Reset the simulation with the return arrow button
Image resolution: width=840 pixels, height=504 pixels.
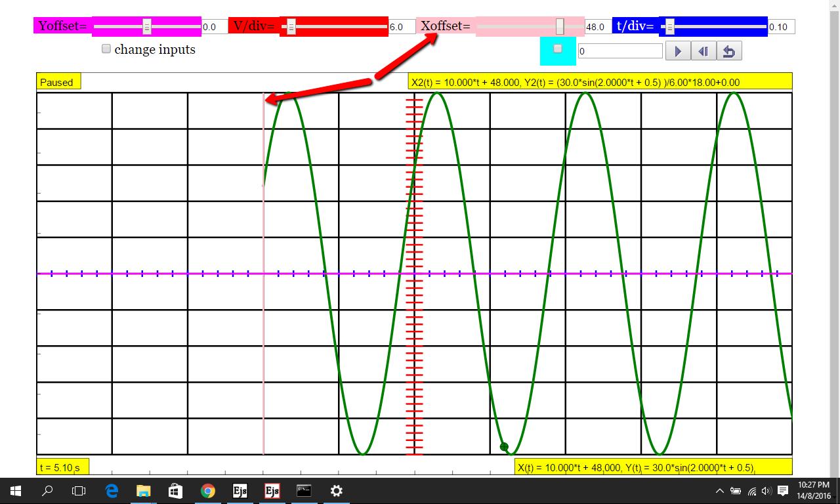(728, 51)
